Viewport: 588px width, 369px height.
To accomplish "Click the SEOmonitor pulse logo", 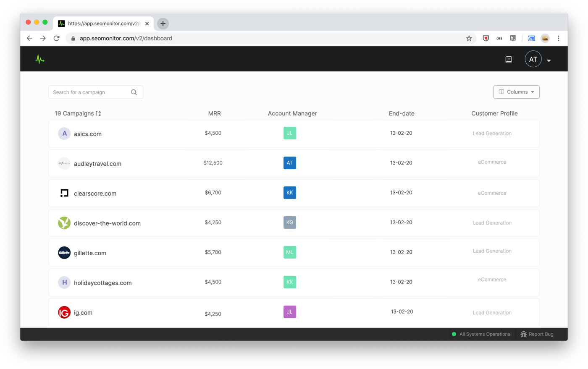I will pos(39,59).
